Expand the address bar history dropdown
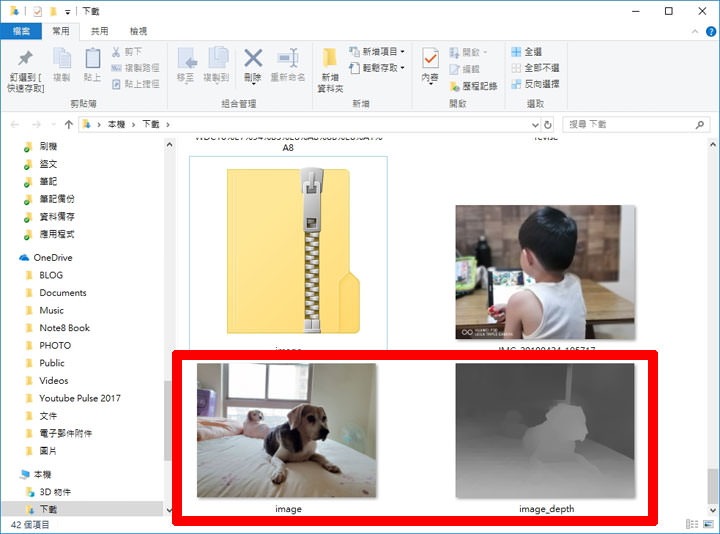 point(535,124)
